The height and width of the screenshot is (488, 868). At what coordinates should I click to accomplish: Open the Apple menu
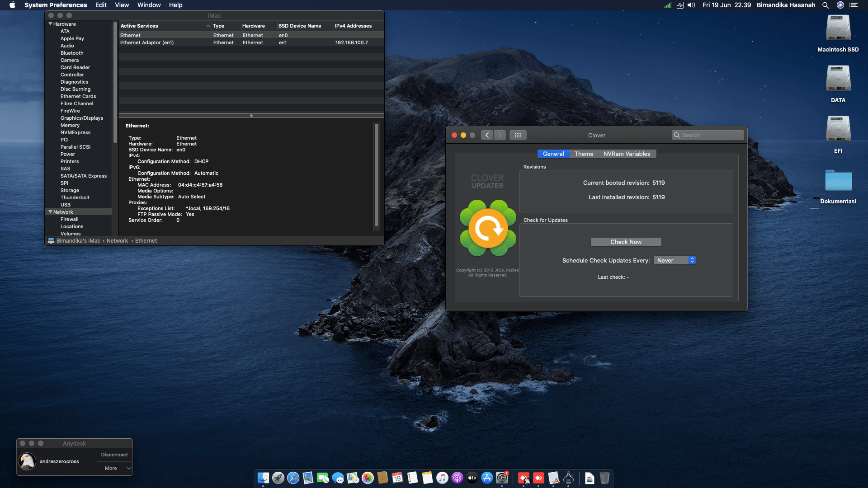coord(12,5)
